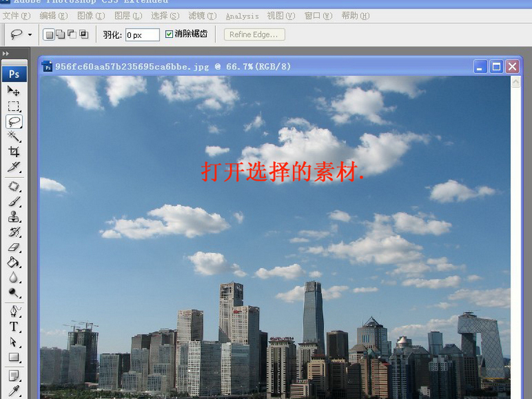Select the Slice tool
The height and width of the screenshot is (399, 532).
(x=13, y=167)
